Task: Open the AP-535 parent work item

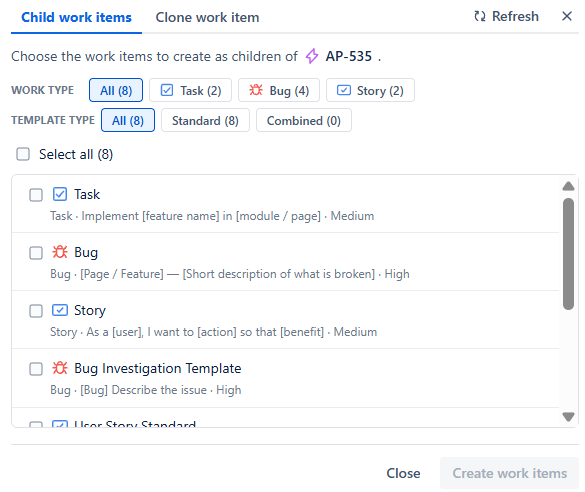Action: [x=348, y=56]
